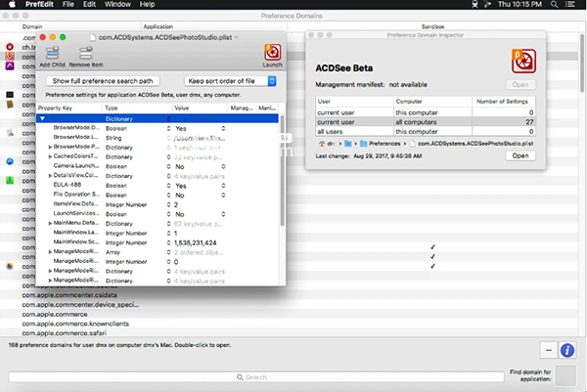Select the brown book icon in the domain list

tap(10, 105)
